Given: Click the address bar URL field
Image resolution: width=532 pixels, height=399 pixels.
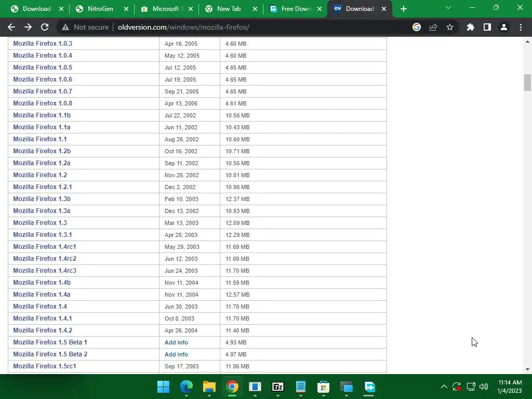Looking at the screenshot, I should (183, 27).
